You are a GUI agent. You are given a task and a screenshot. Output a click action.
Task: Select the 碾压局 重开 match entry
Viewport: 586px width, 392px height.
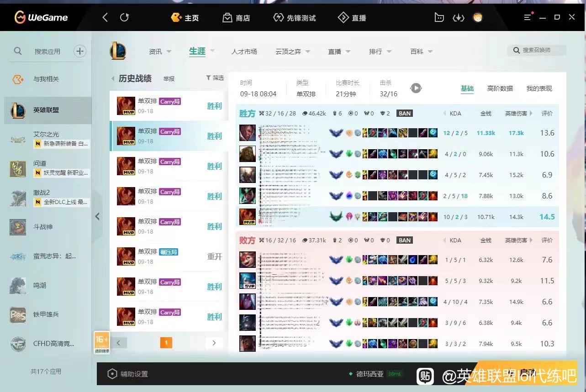[169, 256]
